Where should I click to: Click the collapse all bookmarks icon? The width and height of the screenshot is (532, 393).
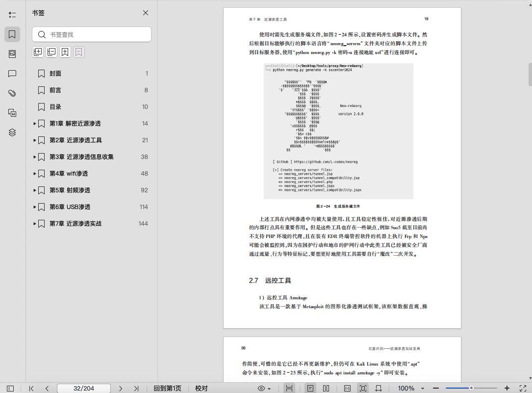click(51, 52)
